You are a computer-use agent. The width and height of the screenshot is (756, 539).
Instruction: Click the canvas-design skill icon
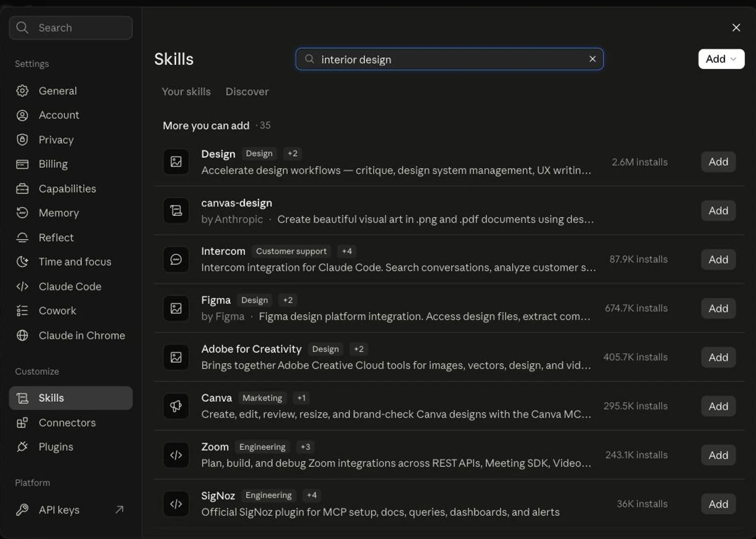[176, 211]
